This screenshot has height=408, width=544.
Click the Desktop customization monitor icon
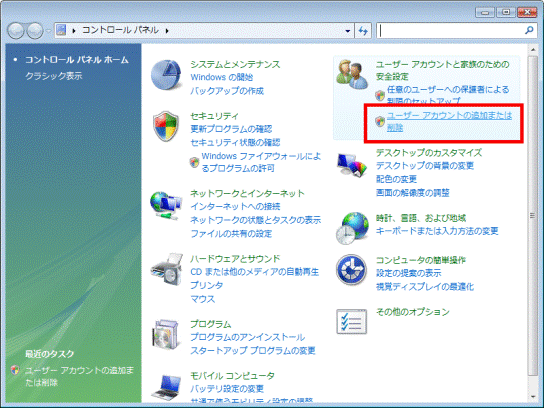tap(351, 165)
